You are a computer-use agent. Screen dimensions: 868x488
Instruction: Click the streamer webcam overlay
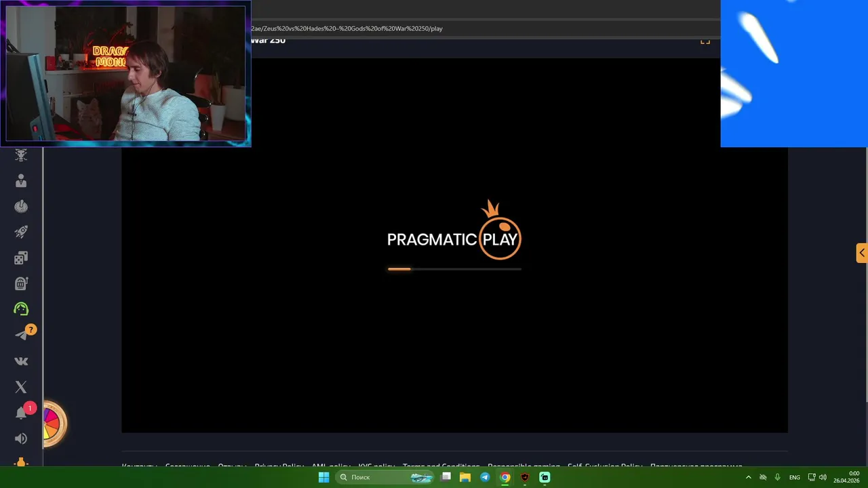pyautogui.click(x=125, y=73)
